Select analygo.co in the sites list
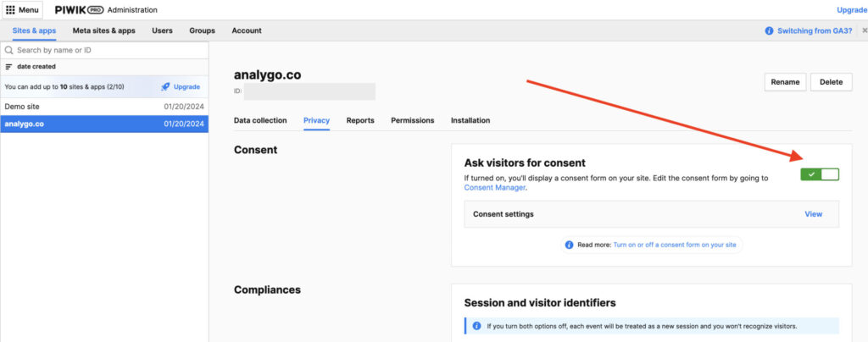 pyautogui.click(x=104, y=124)
